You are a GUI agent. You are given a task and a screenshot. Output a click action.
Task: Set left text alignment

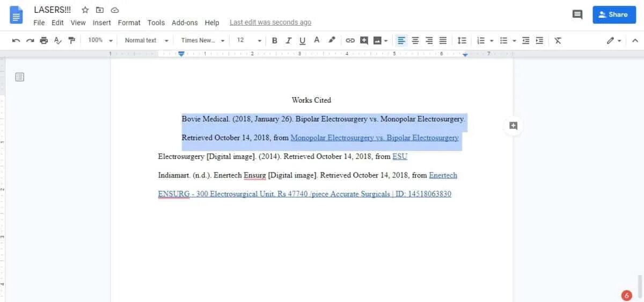[x=401, y=40]
